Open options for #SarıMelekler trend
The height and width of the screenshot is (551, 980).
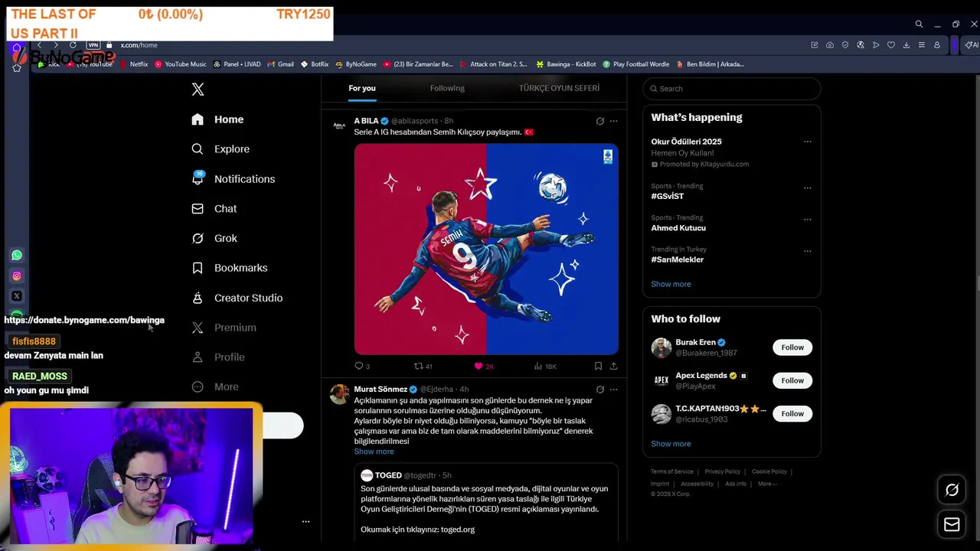(807, 251)
